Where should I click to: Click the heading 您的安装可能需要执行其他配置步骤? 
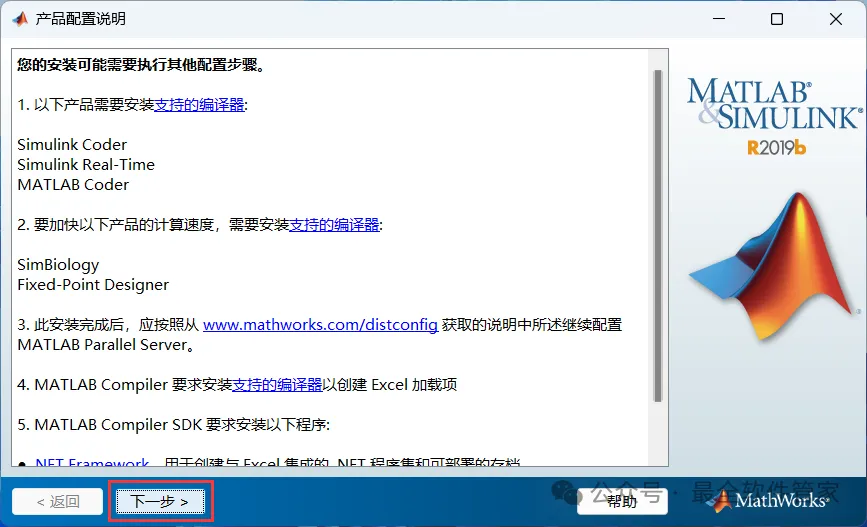tap(141, 65)
